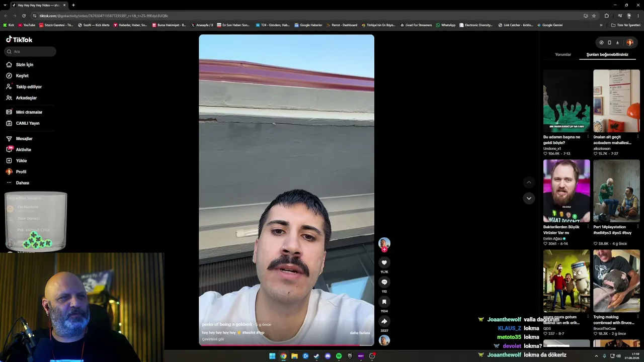Open the 'Part 1#playstation' video thumbnail
The height and width of the screenshot is (362, 644).
[616, 191]
